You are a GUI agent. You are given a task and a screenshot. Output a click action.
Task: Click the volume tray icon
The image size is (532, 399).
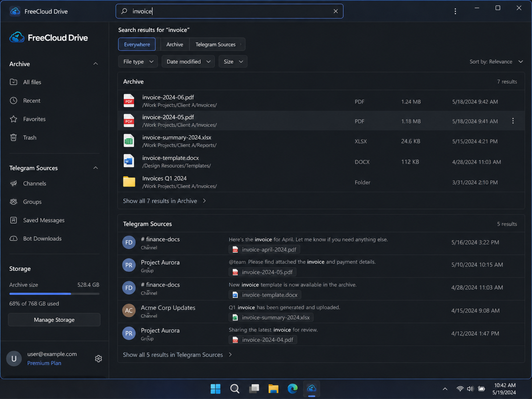point(470,389)
